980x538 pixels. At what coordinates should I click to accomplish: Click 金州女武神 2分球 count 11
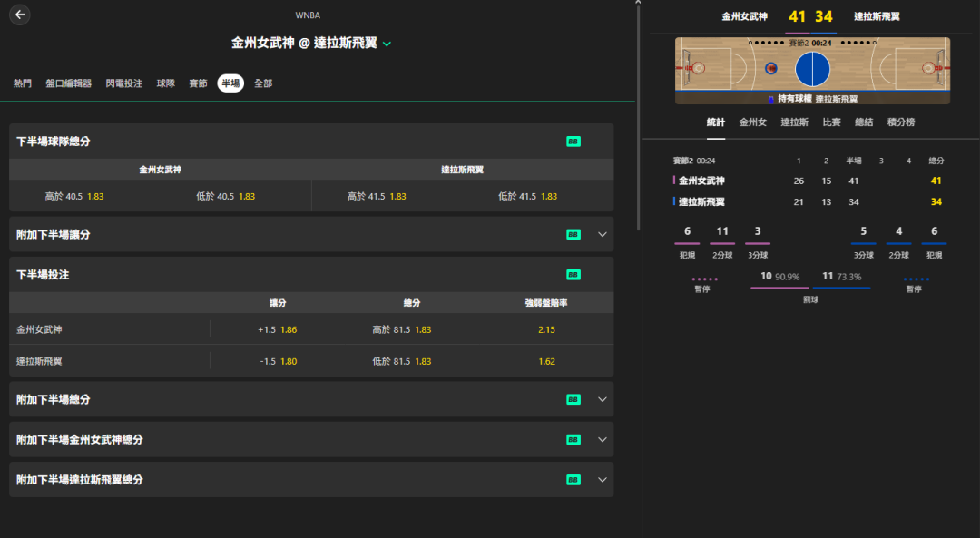[722, 231]
